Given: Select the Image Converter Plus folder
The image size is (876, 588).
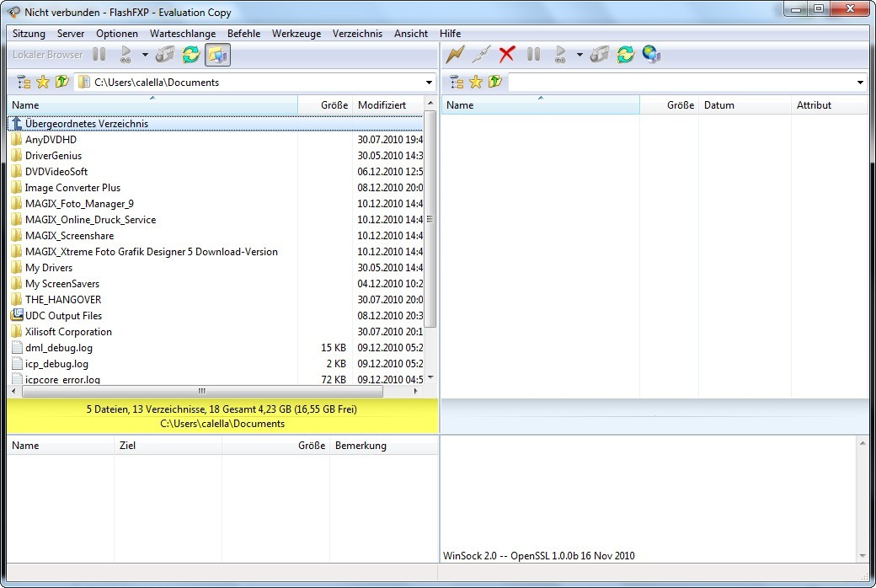Looking at the screenshot, I should tap(72, 188).
